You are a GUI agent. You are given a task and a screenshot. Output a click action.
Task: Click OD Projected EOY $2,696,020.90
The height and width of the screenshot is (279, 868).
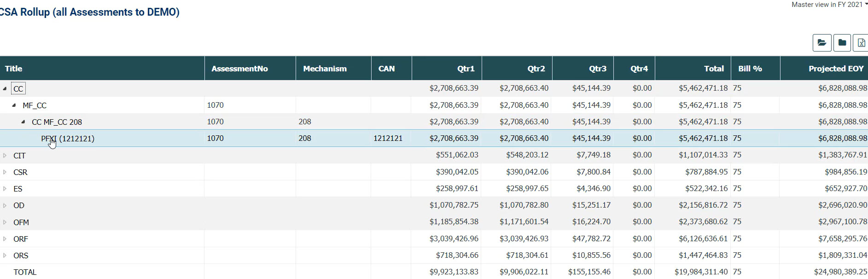click(x=843, y=205)
